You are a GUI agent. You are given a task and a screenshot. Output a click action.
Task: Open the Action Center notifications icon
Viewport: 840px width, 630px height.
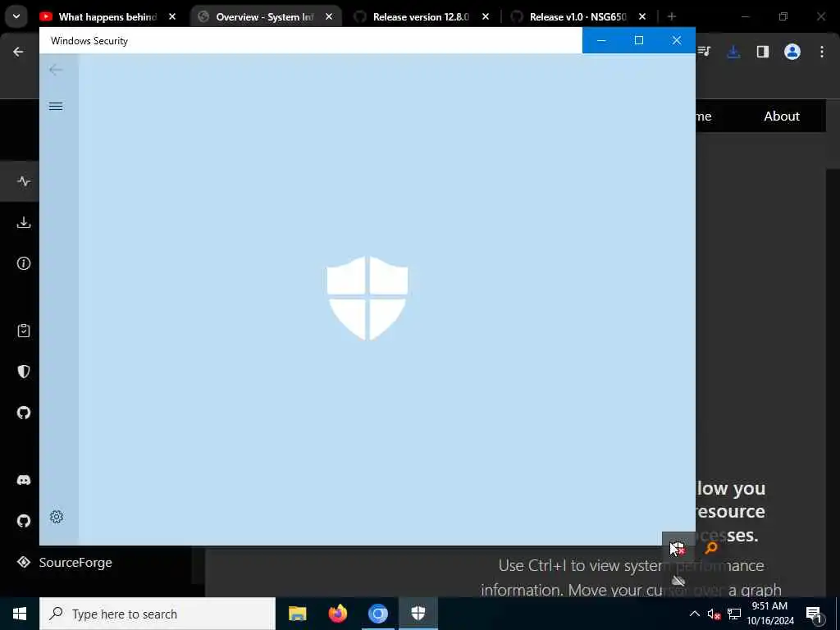814,614
